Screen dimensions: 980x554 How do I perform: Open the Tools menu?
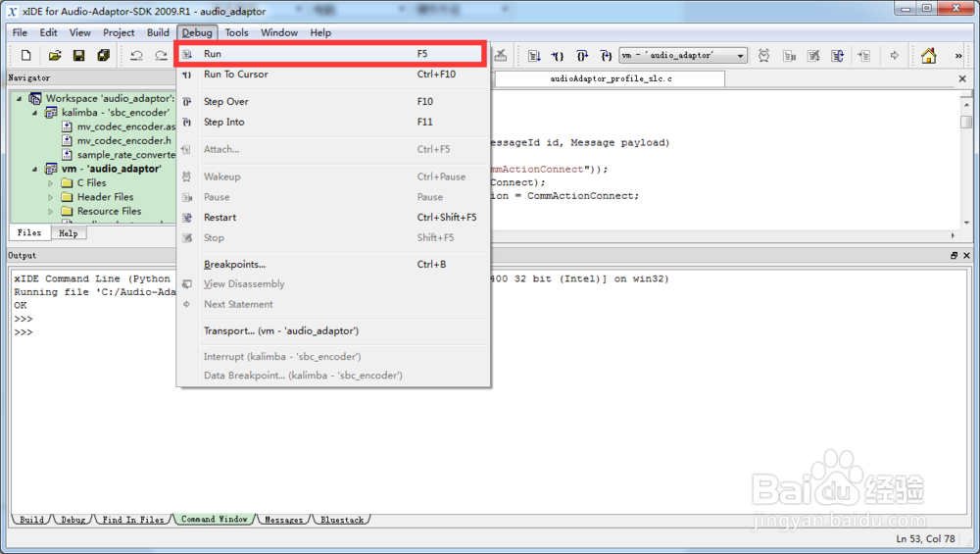tap(236, 32)
